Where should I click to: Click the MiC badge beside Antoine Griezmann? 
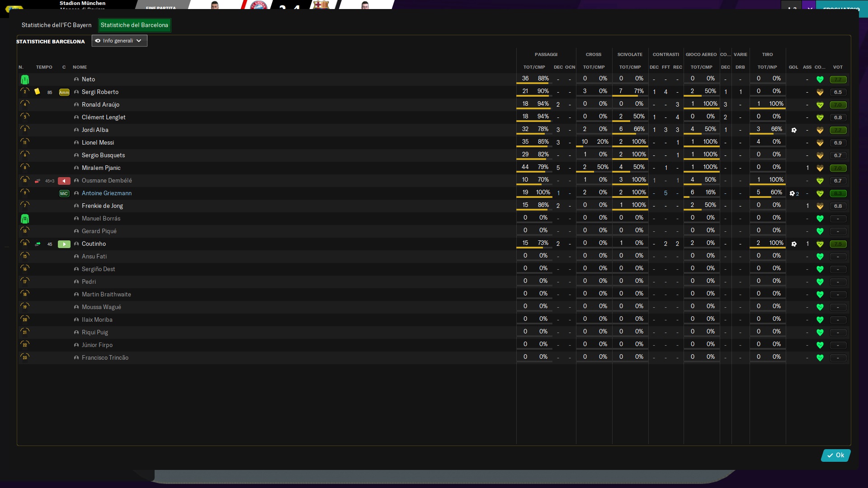click(64, 193)
